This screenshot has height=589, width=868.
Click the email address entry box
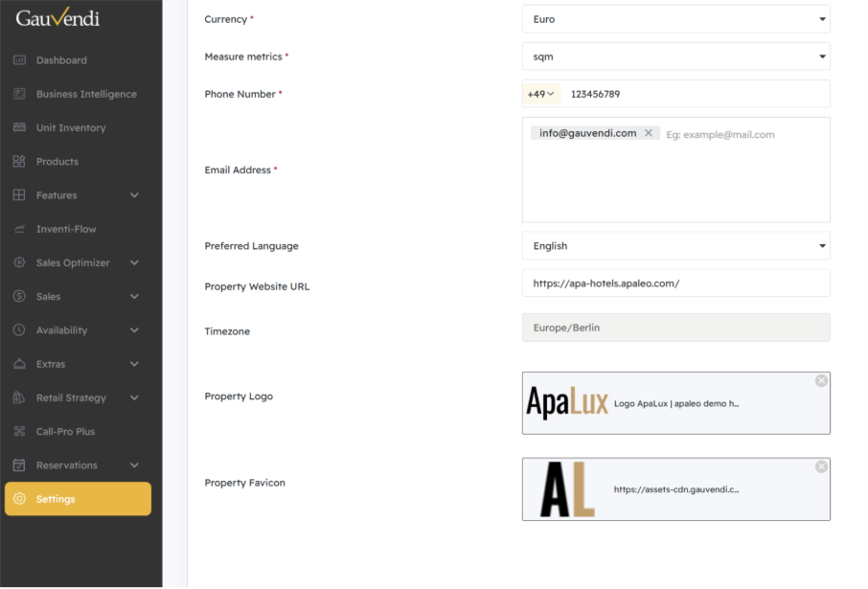point(676,170)
